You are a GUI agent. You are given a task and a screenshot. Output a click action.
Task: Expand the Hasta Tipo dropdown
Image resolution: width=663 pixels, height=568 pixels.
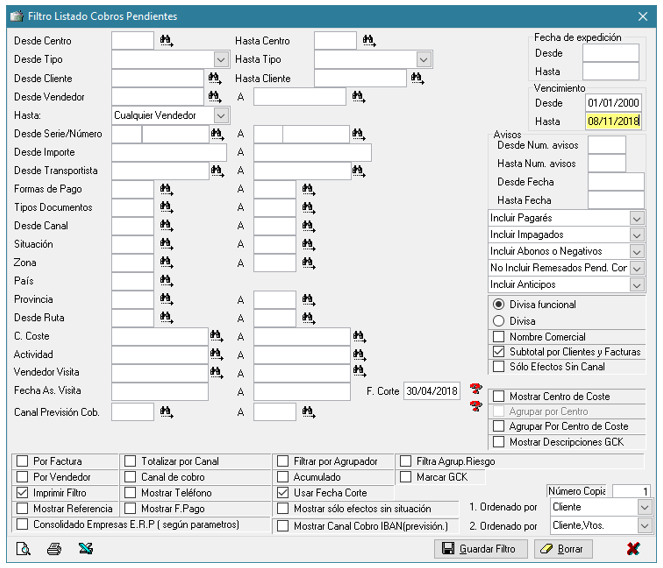click(x=424, y=60)
